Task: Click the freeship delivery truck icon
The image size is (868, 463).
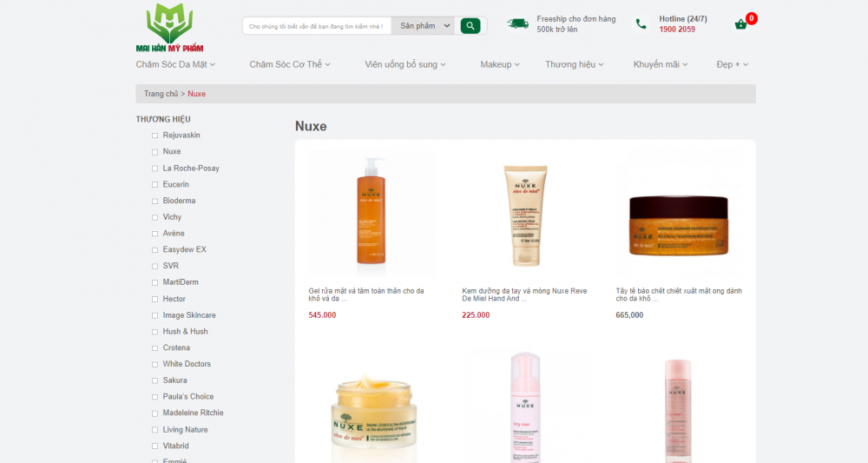Action: (x=517, y=23)
